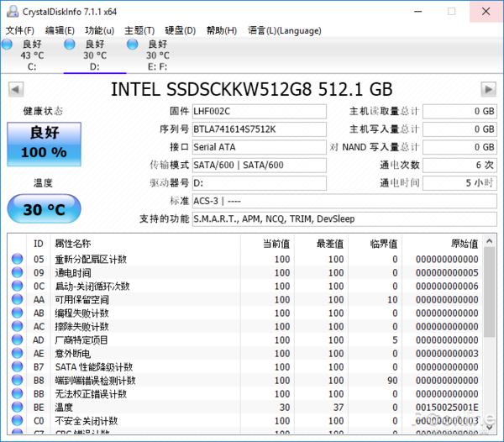Click the 30 °C temperature button
Viewport: 504px width, 442px height.
pyautogui.click(x=44, y=209)
